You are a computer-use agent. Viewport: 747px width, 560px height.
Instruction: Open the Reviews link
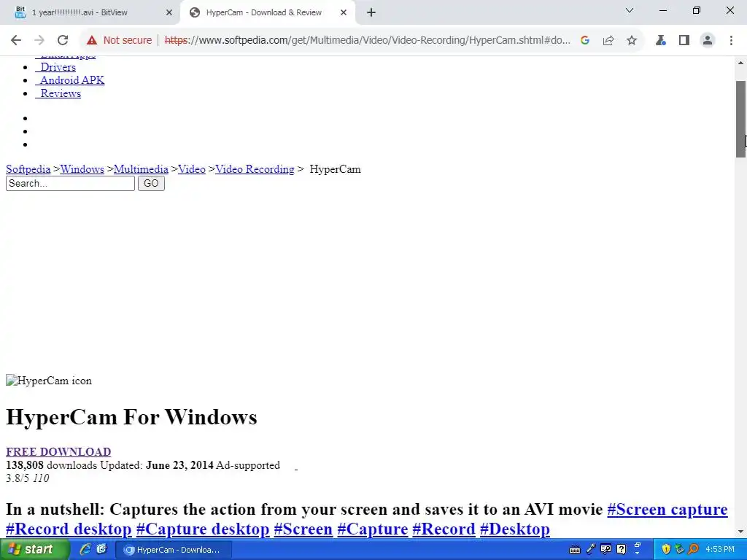[58, 93]
